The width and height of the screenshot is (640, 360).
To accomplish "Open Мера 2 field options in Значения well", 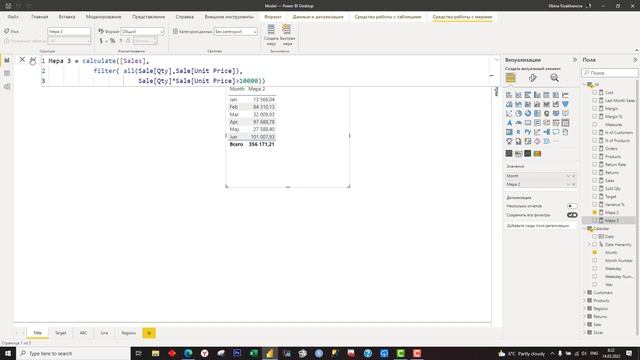I will point(569,184).
